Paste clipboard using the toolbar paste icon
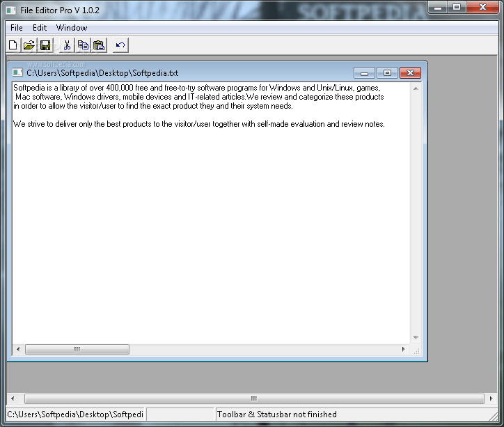 point(99,45)
